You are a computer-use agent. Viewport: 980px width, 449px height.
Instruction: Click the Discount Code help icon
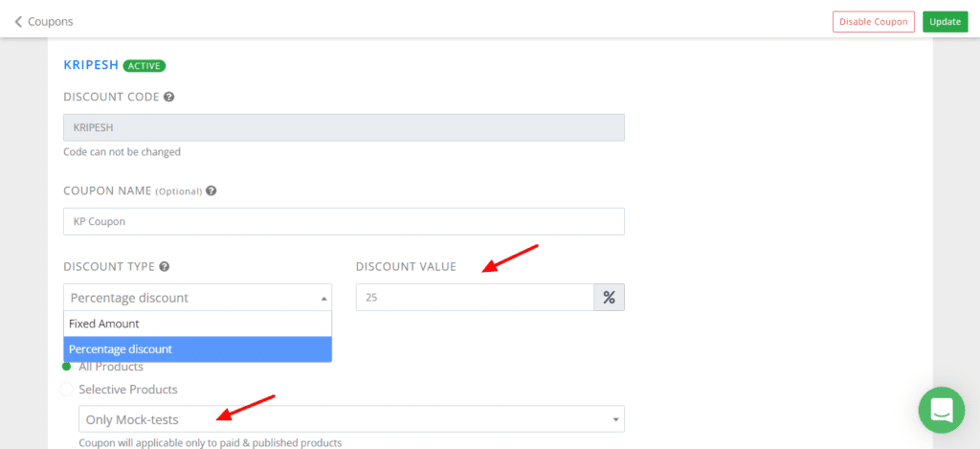point(168,97)
